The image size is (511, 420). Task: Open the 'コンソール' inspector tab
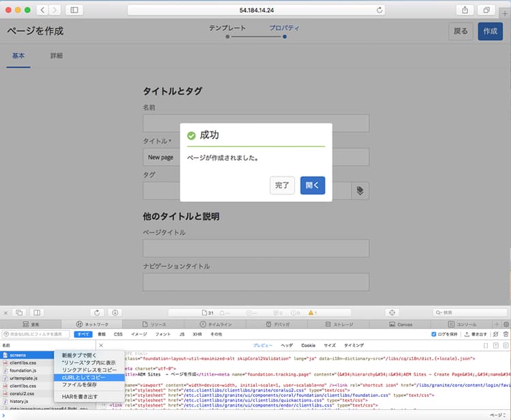coord(462,324)
